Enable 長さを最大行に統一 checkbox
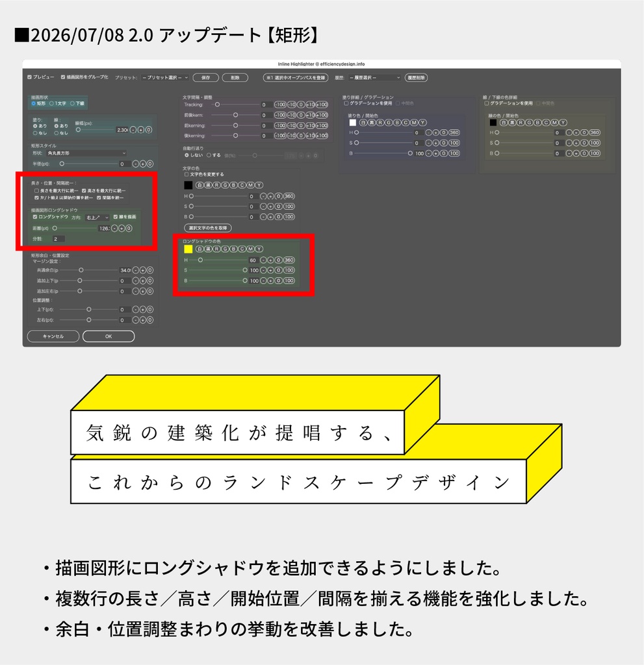Image resolution: width=644 pixels, height=665 pixels. click(x=36, y=191)
